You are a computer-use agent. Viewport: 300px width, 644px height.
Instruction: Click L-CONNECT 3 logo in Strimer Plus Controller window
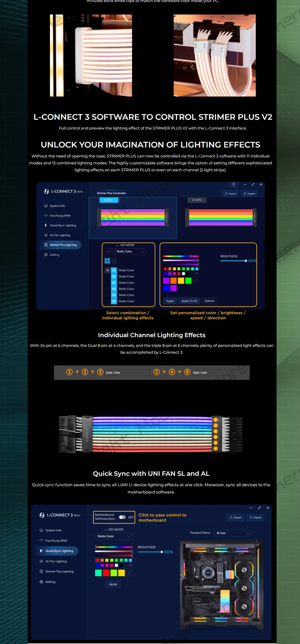coord(46,191)
